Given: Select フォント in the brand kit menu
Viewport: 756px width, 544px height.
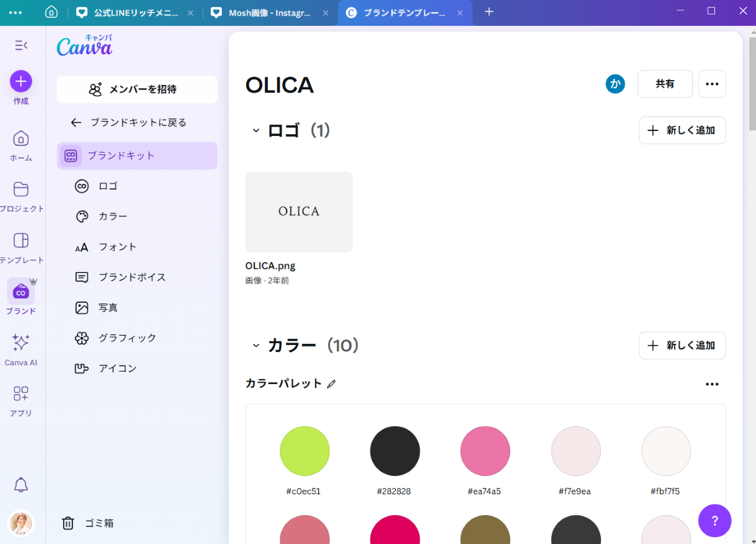Looking at the screenshot, I should point(117,247).
